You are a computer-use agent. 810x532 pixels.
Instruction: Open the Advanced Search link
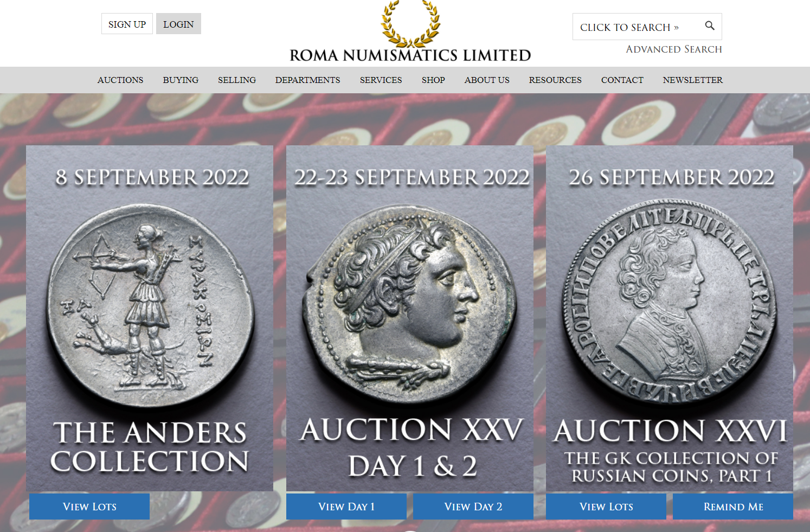[x=674, y=49]
